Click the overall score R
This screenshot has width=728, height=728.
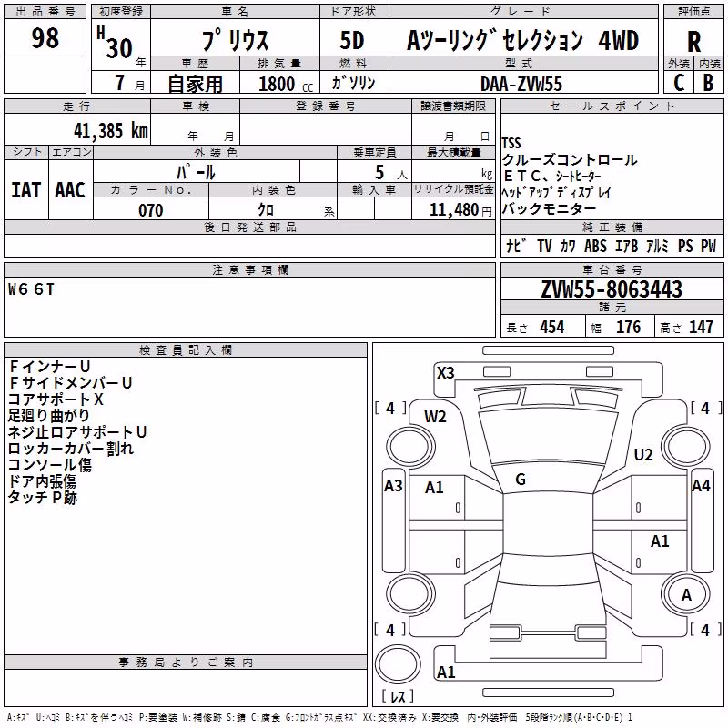point(693,42)
